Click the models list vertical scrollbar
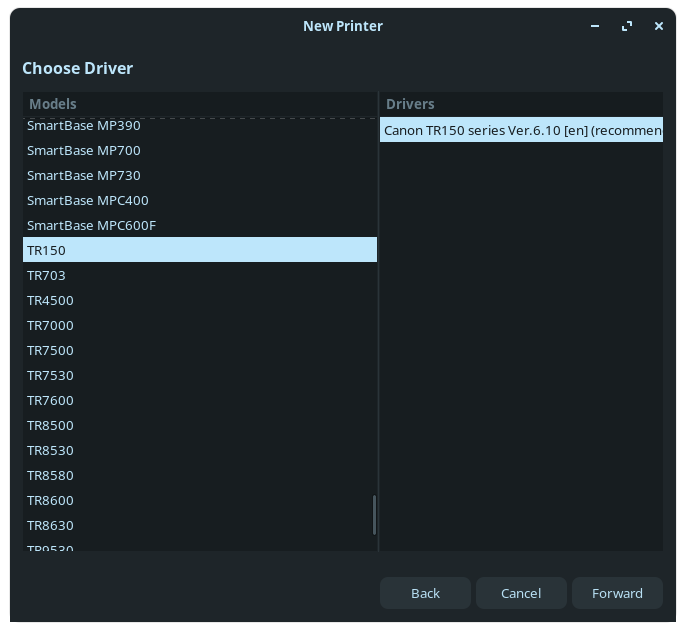The image size is (686, 632). (374, 515)
